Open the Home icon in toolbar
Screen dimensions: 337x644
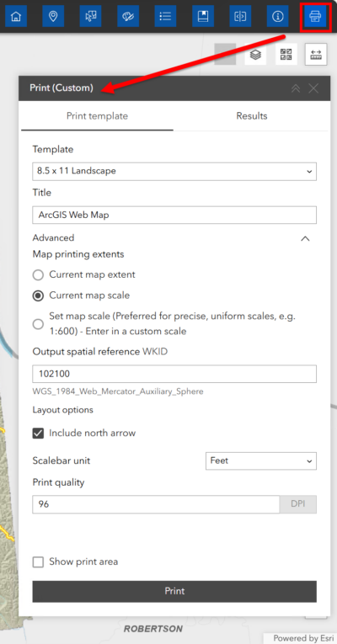(16, 16)
